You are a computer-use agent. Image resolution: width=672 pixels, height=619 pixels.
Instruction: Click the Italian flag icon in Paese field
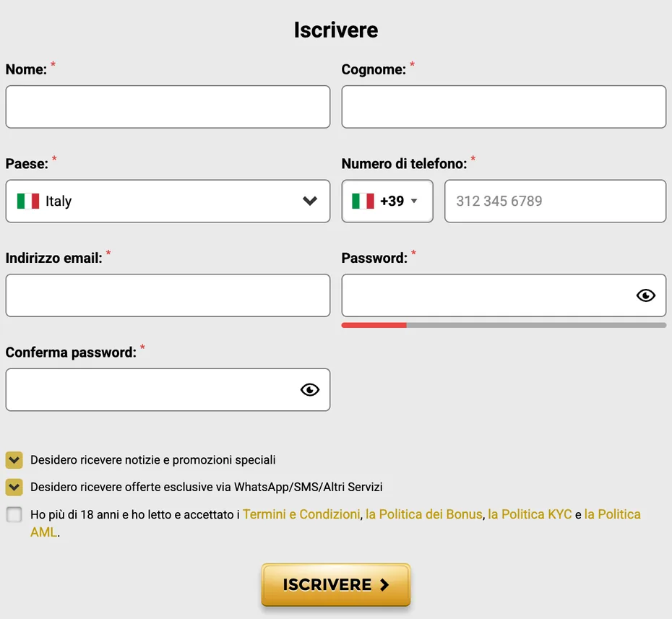(28, 201)
